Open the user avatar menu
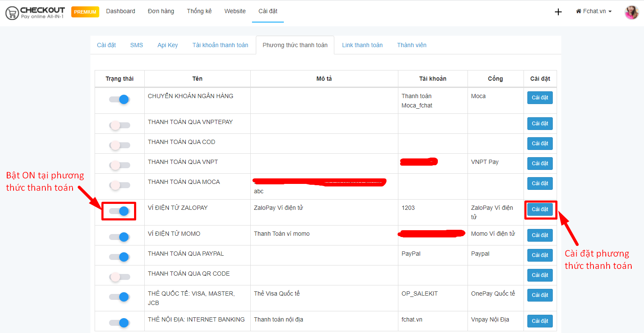The width and height of the screenshot is (644, 333). (632, 12)
